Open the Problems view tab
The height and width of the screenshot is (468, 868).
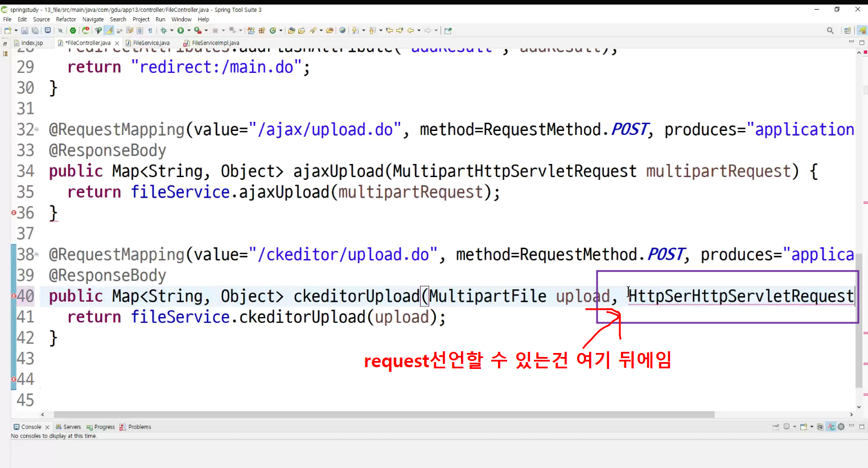[x=135, y=427]
